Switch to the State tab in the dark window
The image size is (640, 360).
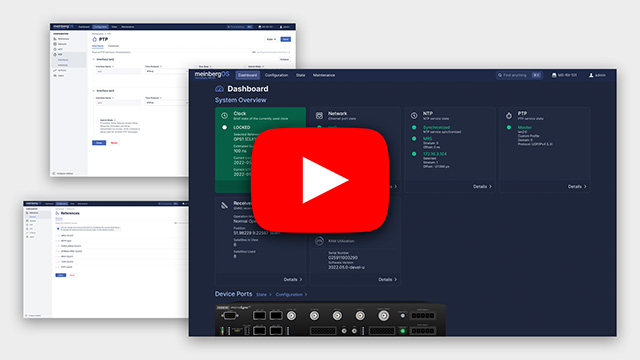[x=300, y=75]
